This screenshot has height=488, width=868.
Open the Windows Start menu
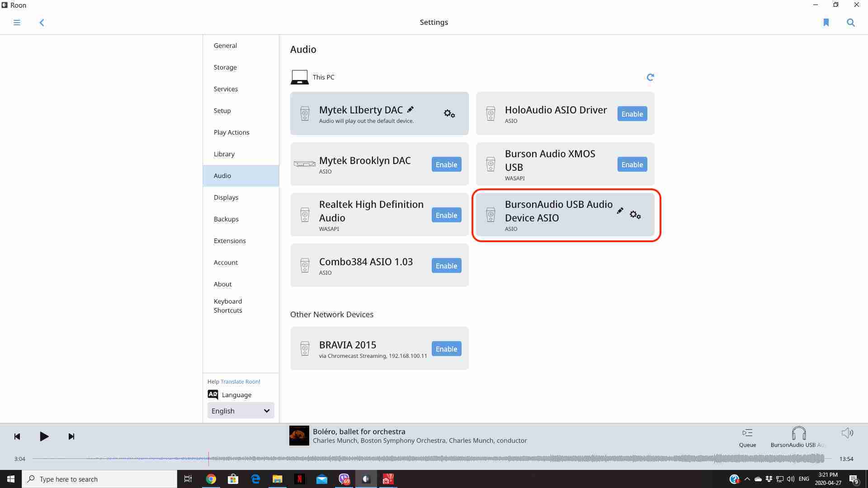point(11,479)
